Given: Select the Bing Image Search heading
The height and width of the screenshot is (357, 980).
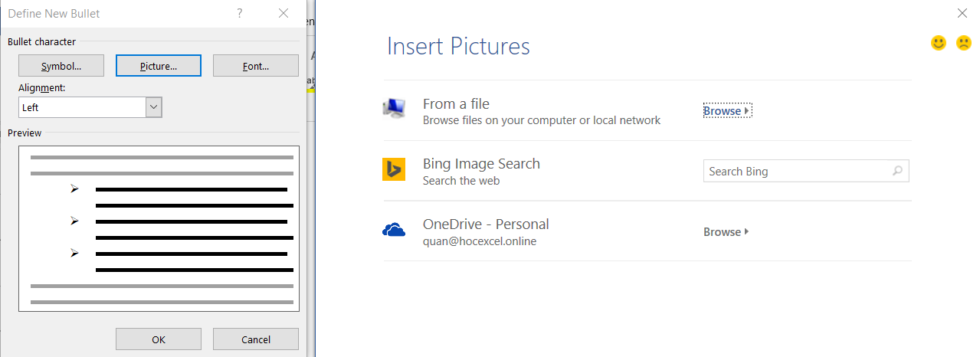Looking at the screenshot, I should coord(481,164).
